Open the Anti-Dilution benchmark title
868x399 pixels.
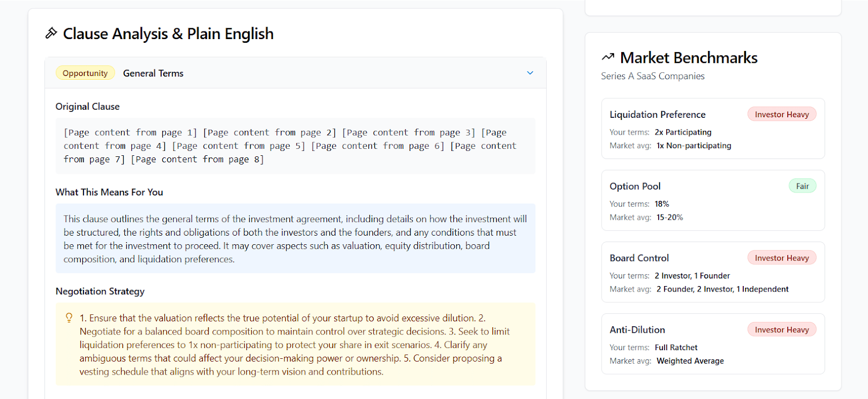point(637,330)
